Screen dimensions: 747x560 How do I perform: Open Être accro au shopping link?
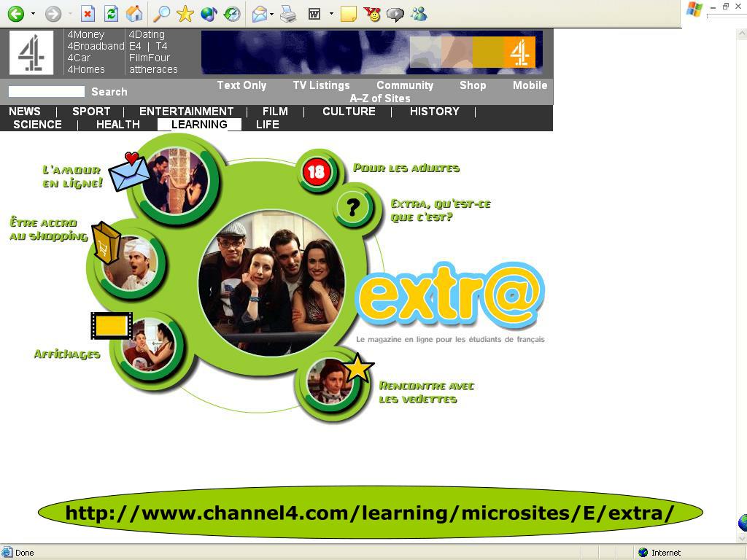(x=49, y=229)
